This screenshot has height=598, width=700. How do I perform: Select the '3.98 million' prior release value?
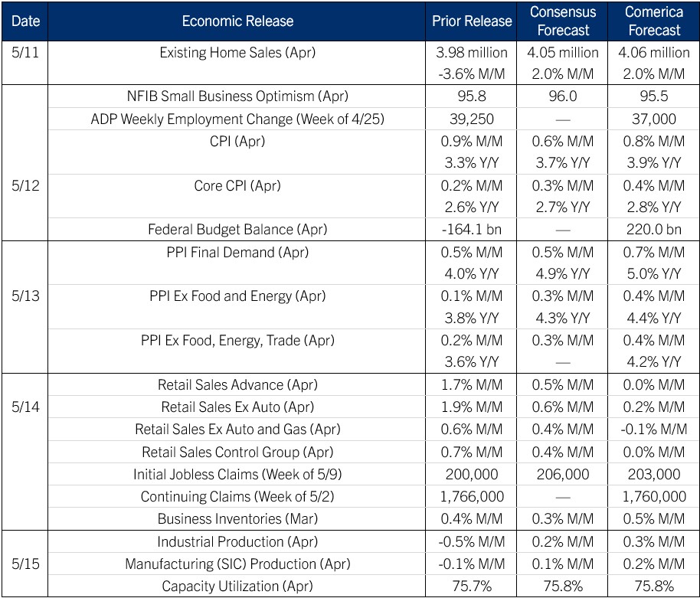[472, 53]
